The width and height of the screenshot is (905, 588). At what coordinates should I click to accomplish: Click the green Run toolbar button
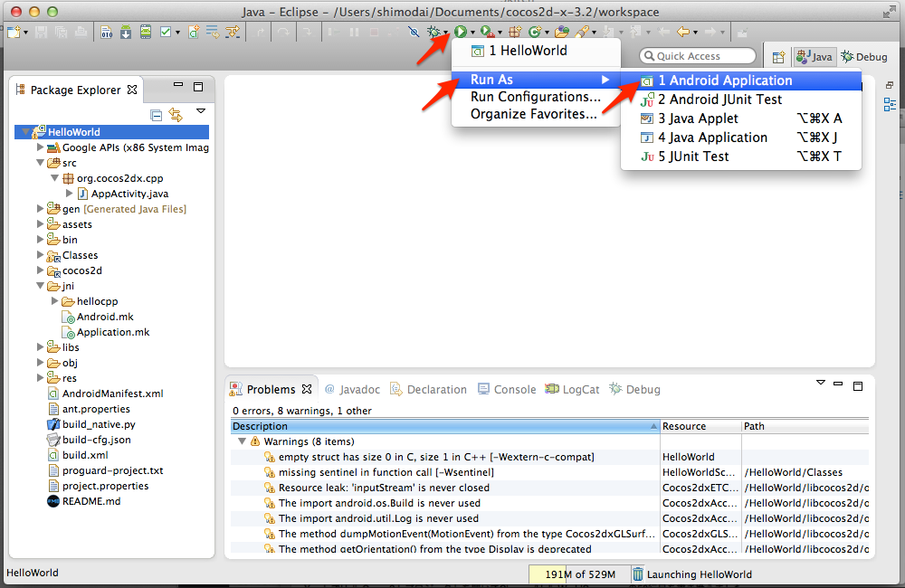(x=461, y=32)
